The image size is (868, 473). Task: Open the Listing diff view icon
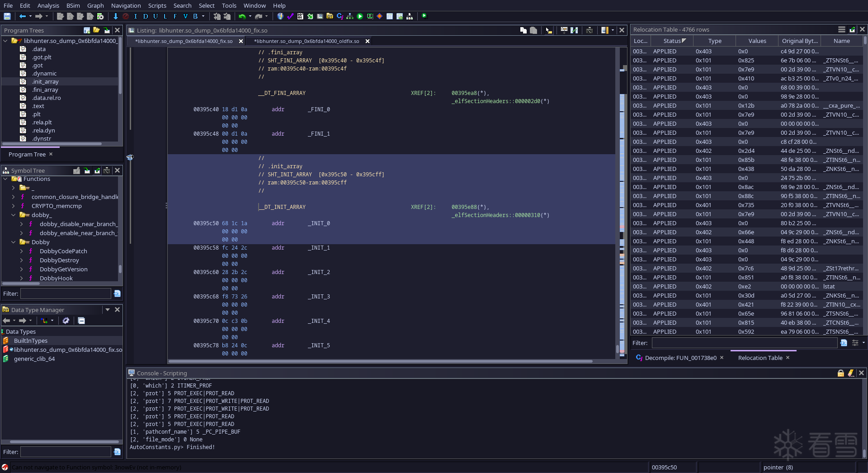[574, 30]
